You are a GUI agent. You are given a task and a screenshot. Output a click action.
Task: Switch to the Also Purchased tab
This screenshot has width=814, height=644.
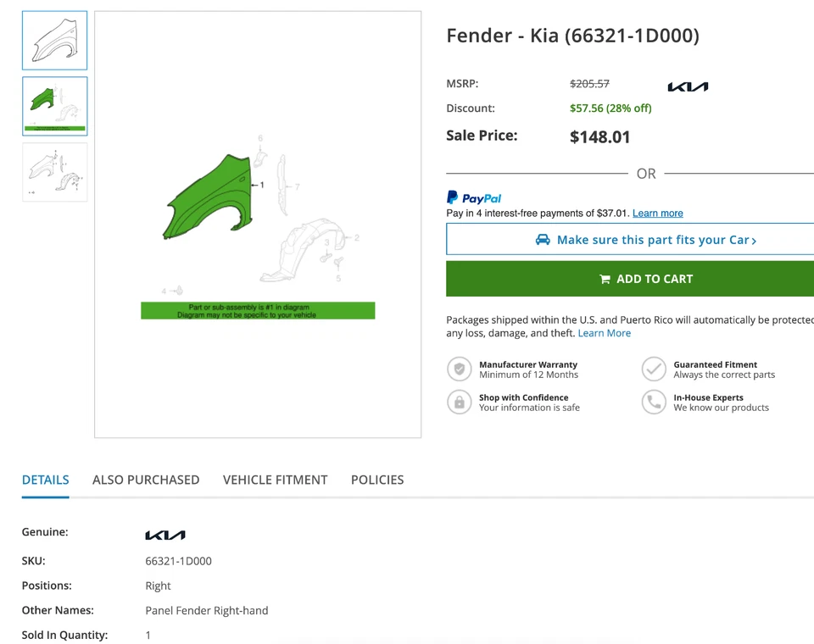[146, 480]
